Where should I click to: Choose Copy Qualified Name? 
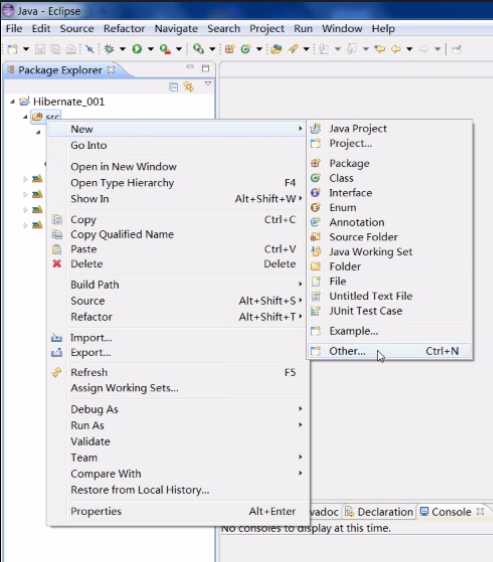(x=177, y=234)
